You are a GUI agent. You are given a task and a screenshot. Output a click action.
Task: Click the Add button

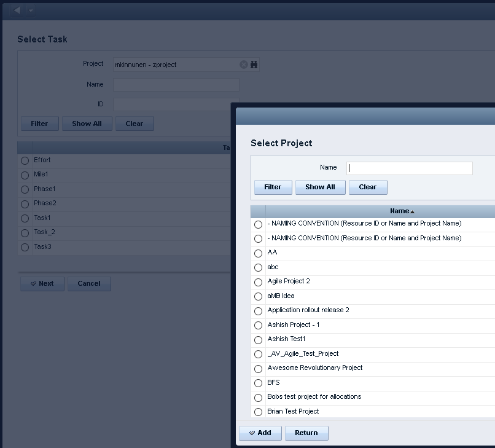[x=260, y=433]
